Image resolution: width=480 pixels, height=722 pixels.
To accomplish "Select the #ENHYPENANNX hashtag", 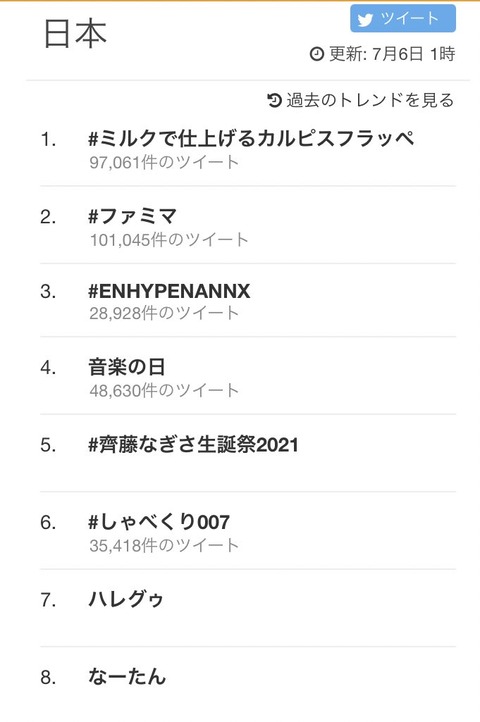I will [169, 291].
